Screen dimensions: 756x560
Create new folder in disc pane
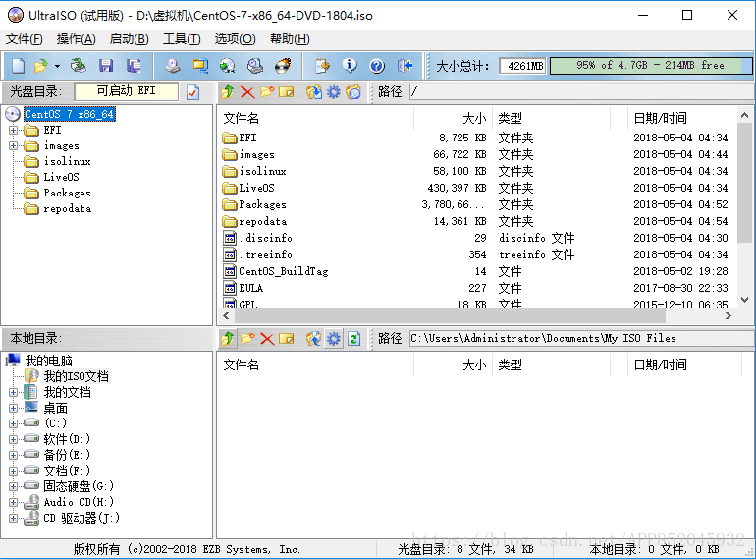tap(267, 91)
